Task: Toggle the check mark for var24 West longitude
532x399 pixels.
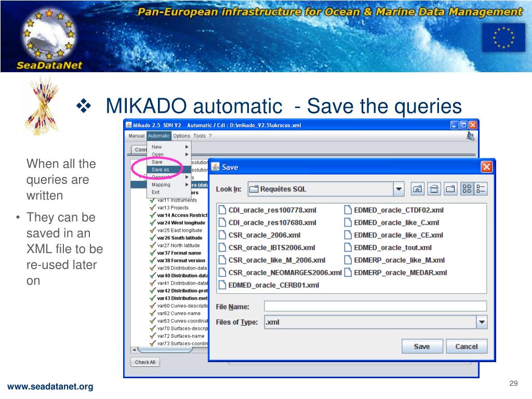Action: (153, 222)
